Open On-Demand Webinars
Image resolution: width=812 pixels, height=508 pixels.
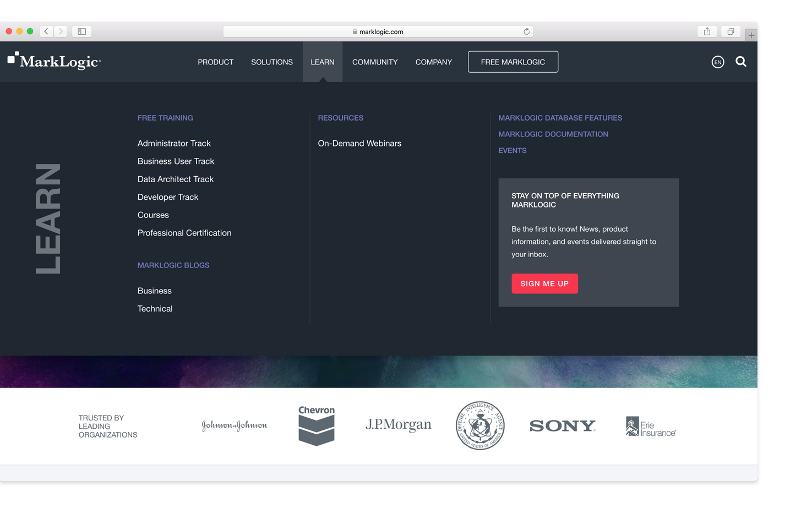tap(359, 143)
